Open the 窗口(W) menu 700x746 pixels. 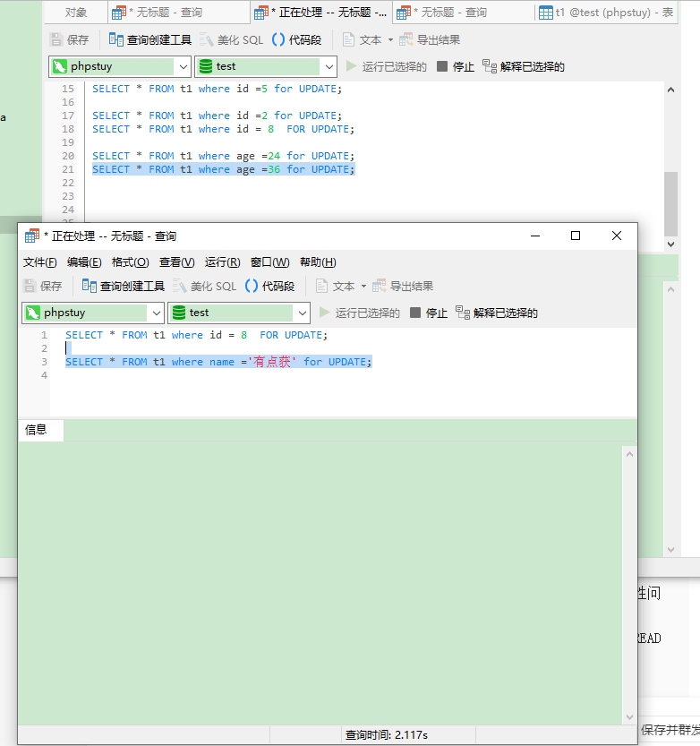269,262
